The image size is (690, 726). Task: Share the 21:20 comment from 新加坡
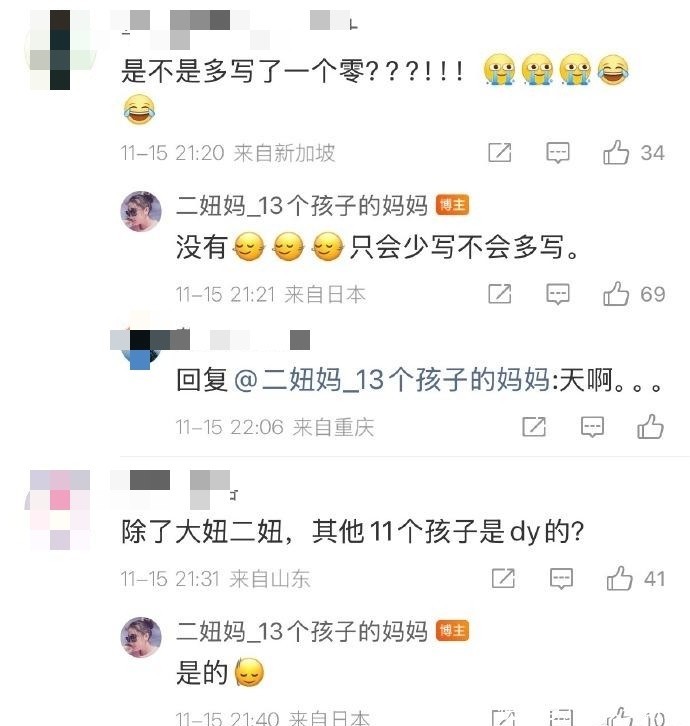pos(500,152)
